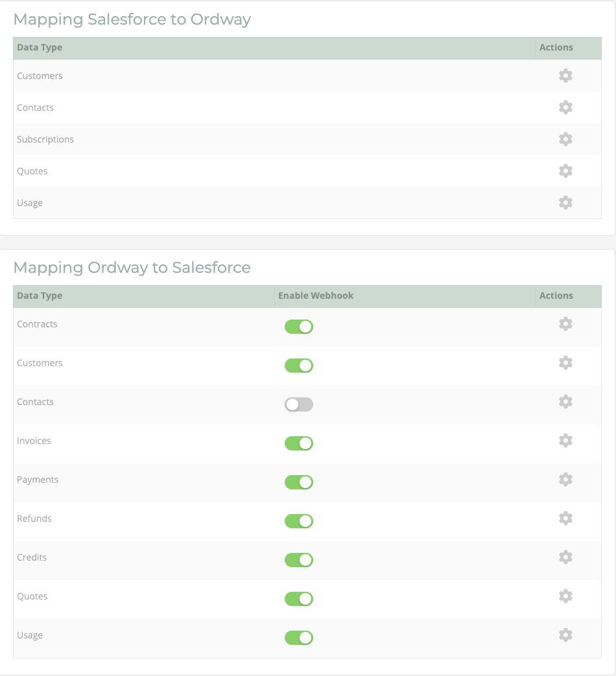
Task: Turn off the Customers webhook switch
Action: pos(299,366)
